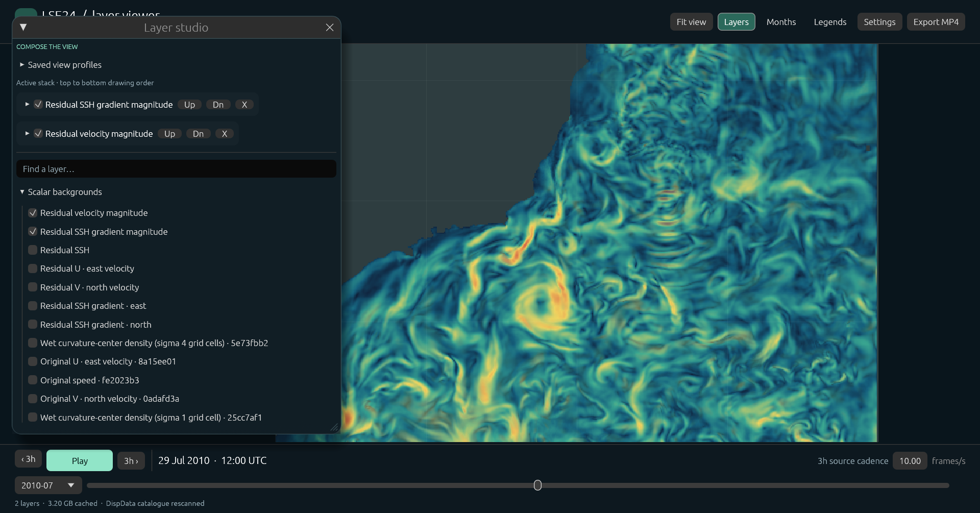This screenshot has width=980, height=513.
Task: Step back 3h in time
Action: pos(28,459)
